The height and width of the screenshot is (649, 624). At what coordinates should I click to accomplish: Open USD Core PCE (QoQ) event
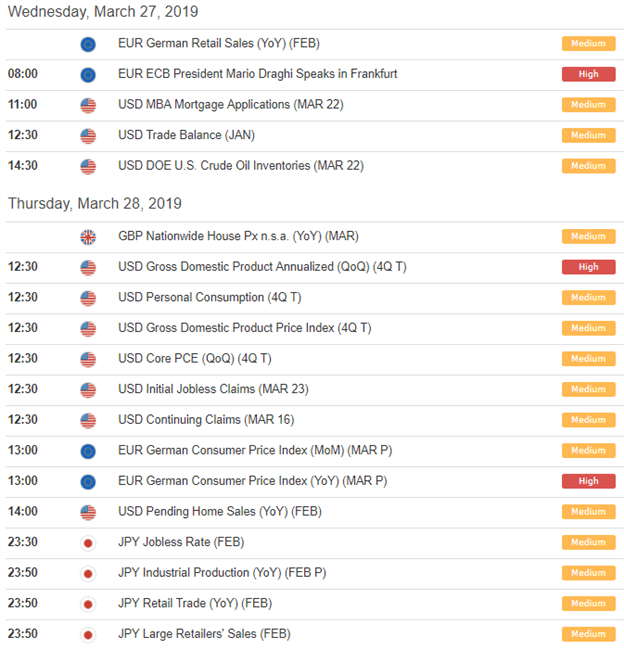(x=194, y=358)
